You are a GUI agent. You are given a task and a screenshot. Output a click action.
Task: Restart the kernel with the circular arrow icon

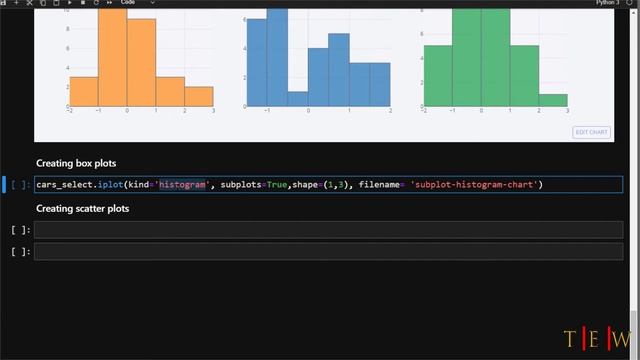[96, 2]
